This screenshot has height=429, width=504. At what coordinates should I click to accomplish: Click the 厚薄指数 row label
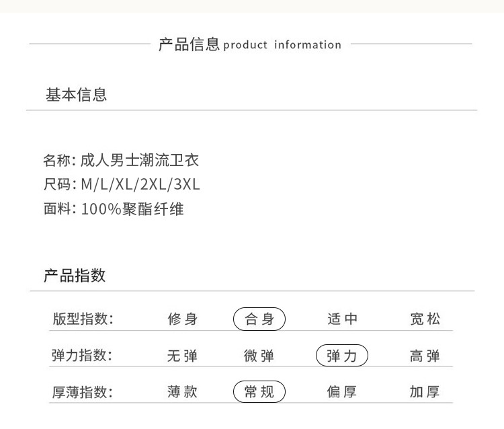click(x=83, y=392)
